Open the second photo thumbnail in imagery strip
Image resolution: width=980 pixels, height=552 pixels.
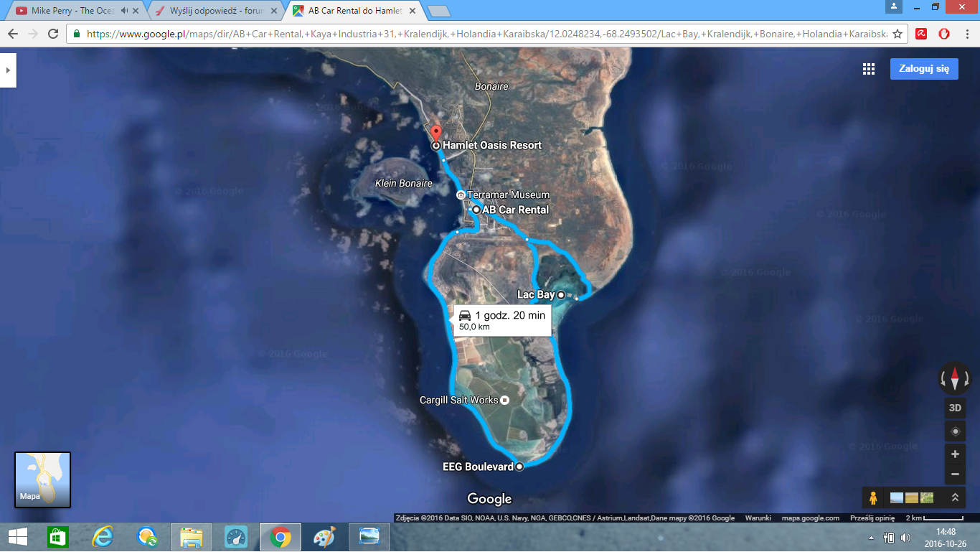pyautogui.click(x=912, y=497)
